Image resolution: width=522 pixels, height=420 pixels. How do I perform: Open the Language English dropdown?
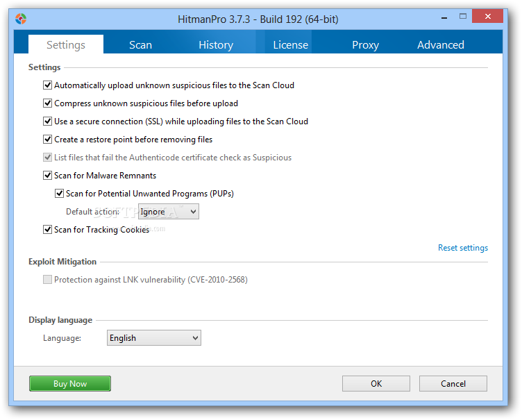(154, 337)
